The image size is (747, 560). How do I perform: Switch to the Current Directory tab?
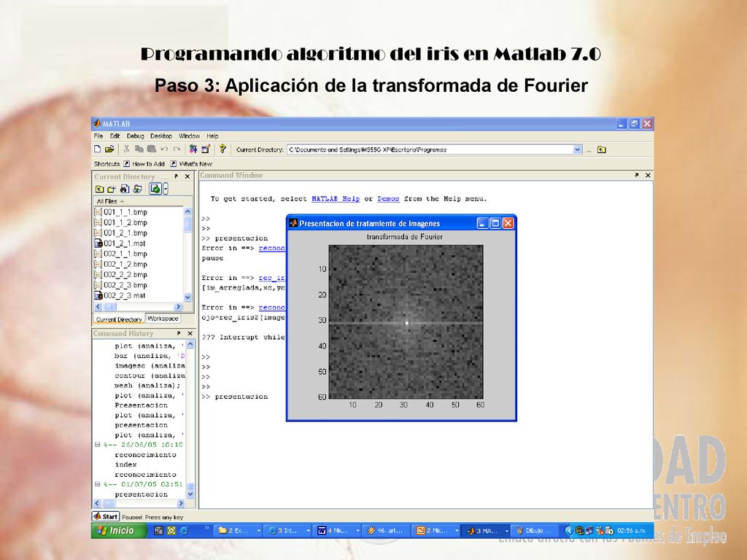pyautogui.click(x=119, y=319)
